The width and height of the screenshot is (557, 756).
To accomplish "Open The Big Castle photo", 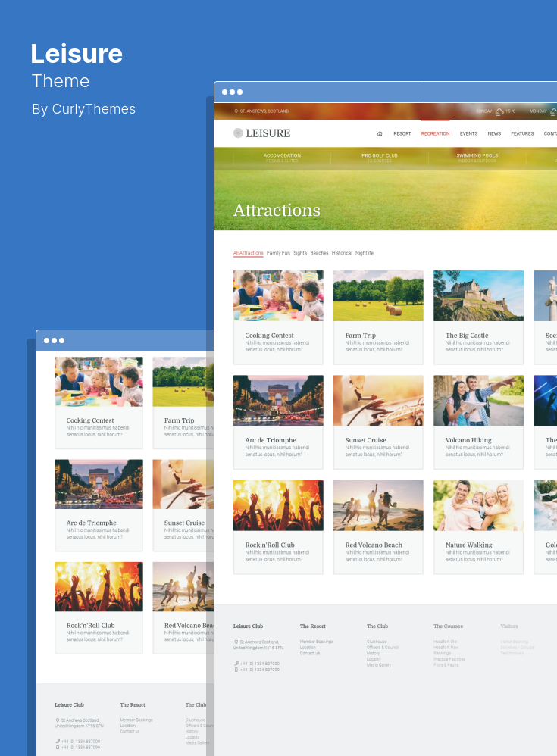I will (478, 295).
